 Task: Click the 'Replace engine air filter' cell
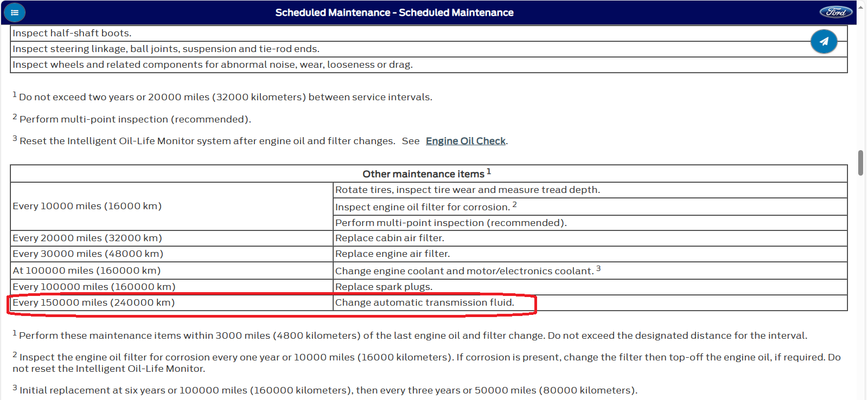[x=392, y=254]
